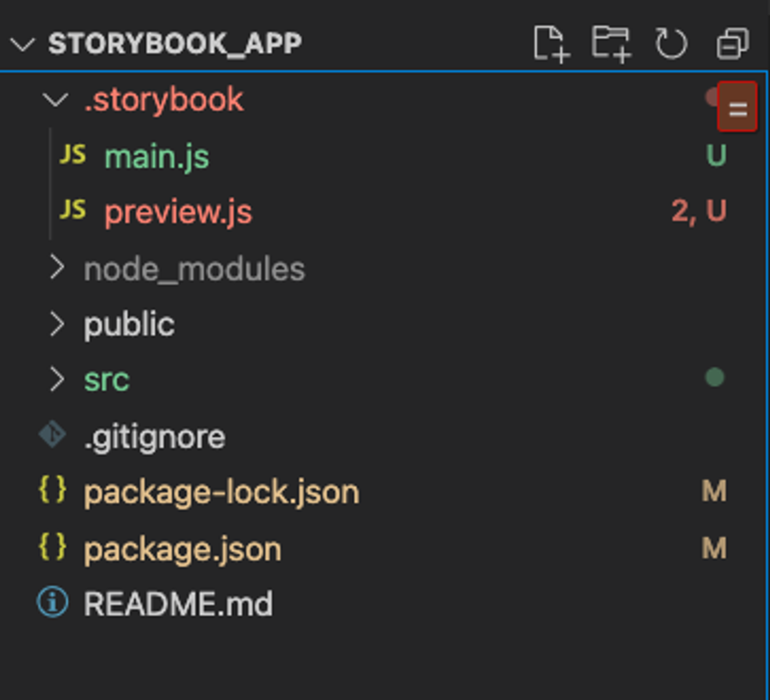
Task: Expand the node_modules folder chevron
Action: pos(57,267)
